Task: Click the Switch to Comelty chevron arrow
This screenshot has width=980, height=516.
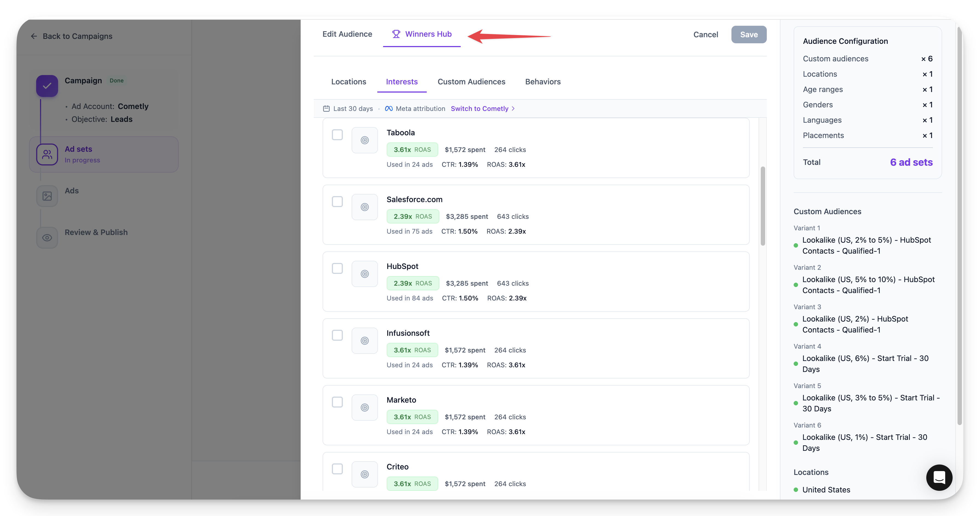Action: [x=513, y=109]
